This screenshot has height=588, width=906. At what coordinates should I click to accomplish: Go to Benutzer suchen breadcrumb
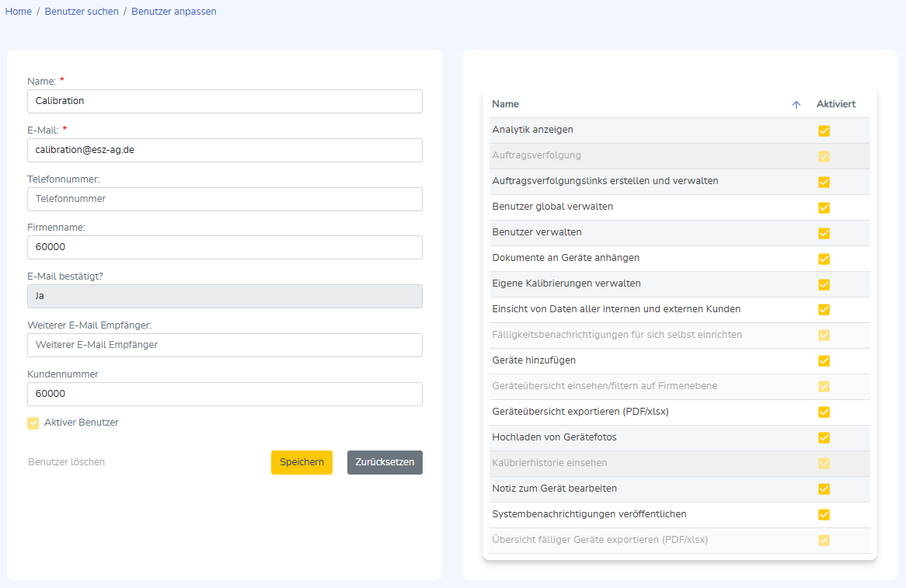82,12
